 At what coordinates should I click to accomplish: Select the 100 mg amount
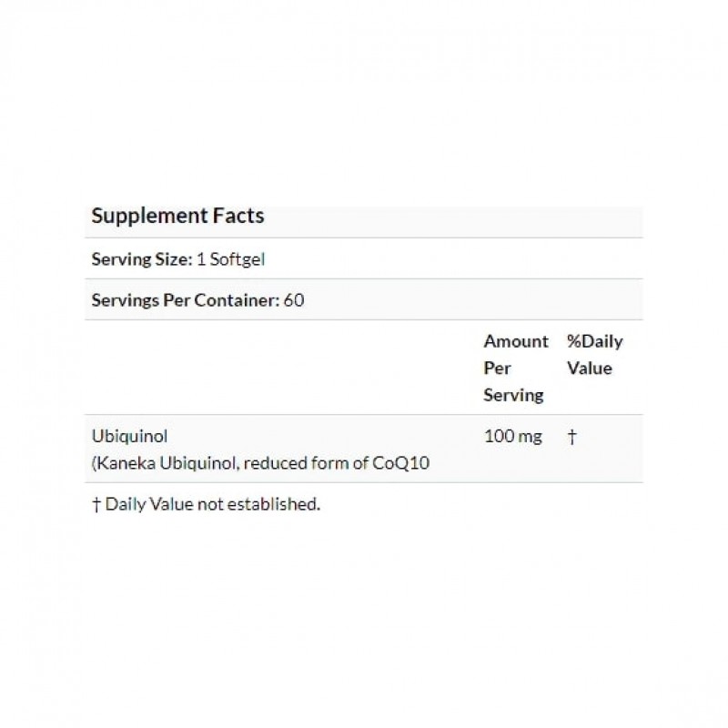tap(512, 438)
